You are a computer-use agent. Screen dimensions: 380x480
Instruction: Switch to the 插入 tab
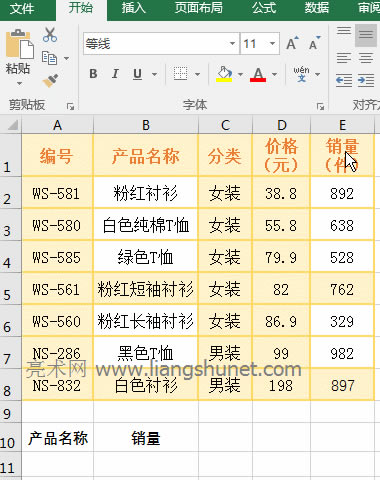134,8
